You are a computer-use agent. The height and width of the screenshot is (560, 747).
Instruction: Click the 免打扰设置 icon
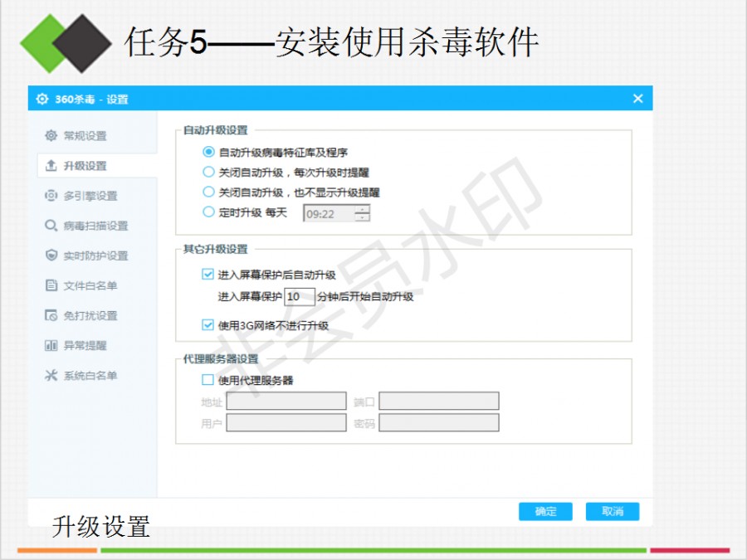click(51, 315)
